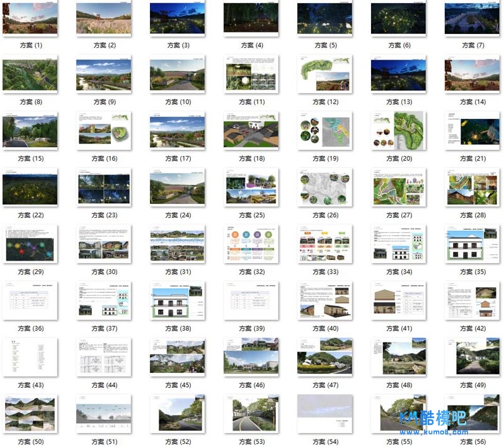Open the 方案 (50) photo grid thumbnail
This screenshot has height=447, width=504.
click(30, 414)
